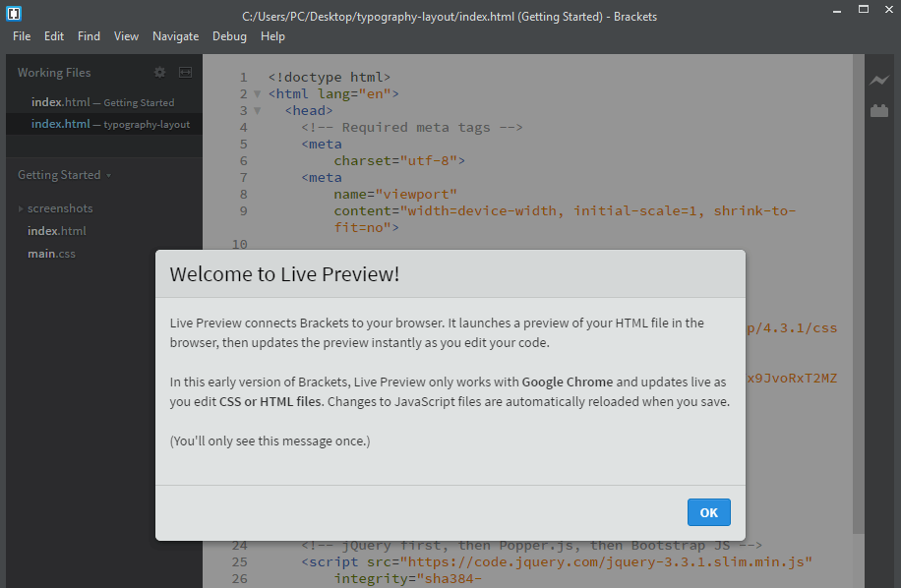Click the Working Files header label
The image size is (901, 588).
54,73
